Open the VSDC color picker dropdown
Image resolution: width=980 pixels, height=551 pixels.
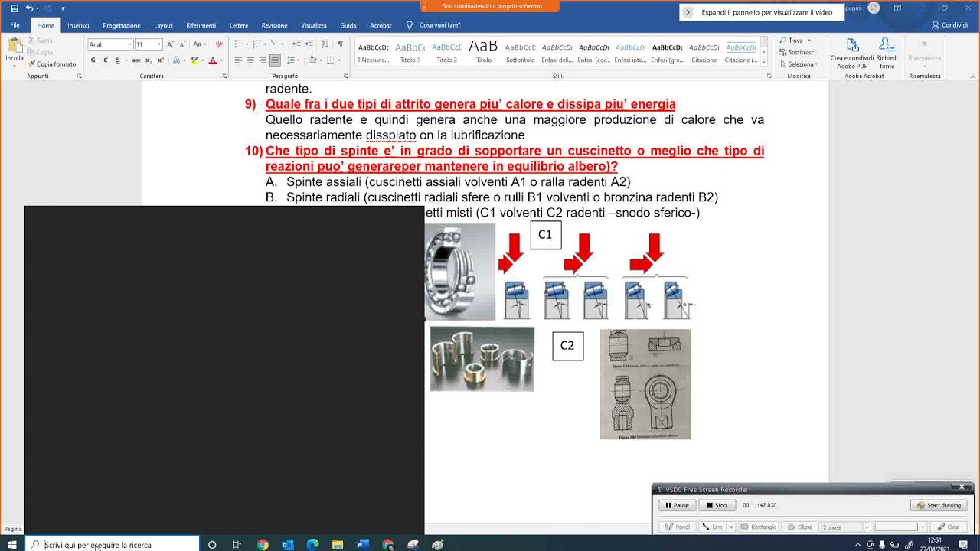(x=922, y=527)
